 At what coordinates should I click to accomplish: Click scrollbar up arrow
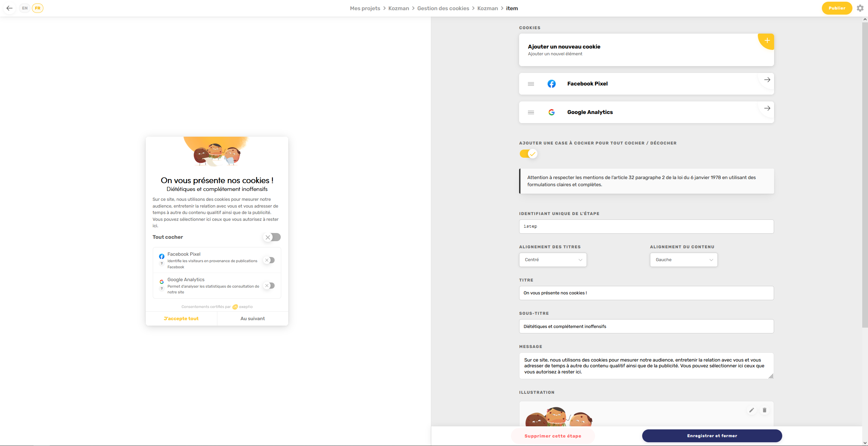865,19
